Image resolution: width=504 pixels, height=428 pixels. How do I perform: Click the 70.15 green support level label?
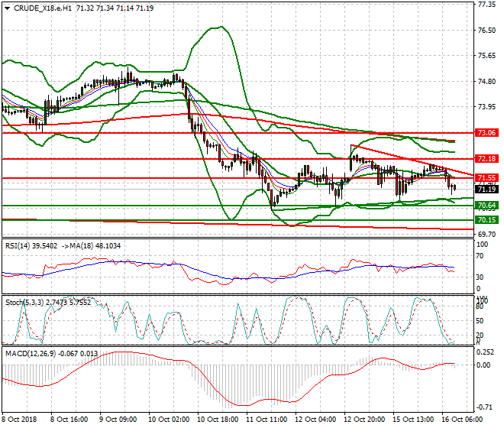(487, 220)
